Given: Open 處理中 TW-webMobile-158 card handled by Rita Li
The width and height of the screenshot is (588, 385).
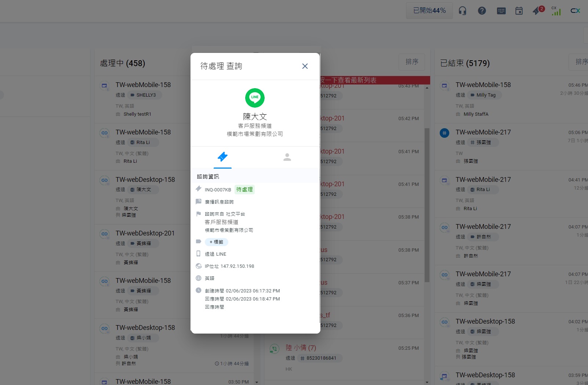Looking at the screenshot, I should tap(142, 147).
